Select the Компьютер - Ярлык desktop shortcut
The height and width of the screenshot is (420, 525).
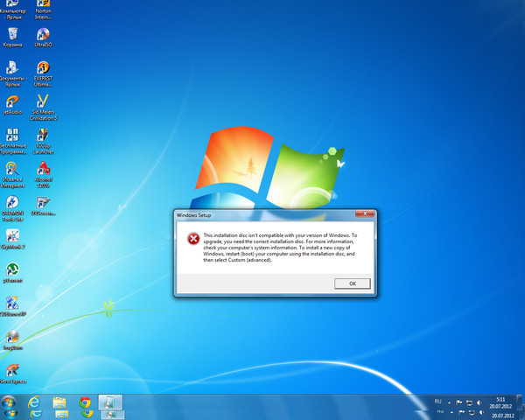[12, 10]
